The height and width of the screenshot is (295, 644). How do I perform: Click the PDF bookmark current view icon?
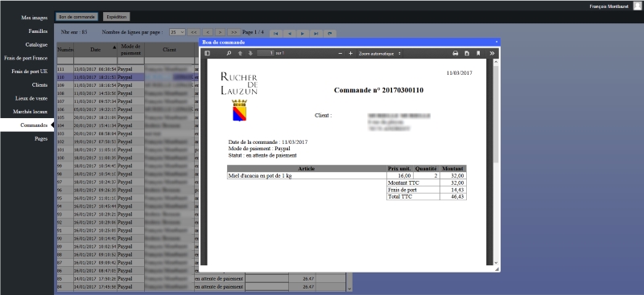[x=478, y=53]
